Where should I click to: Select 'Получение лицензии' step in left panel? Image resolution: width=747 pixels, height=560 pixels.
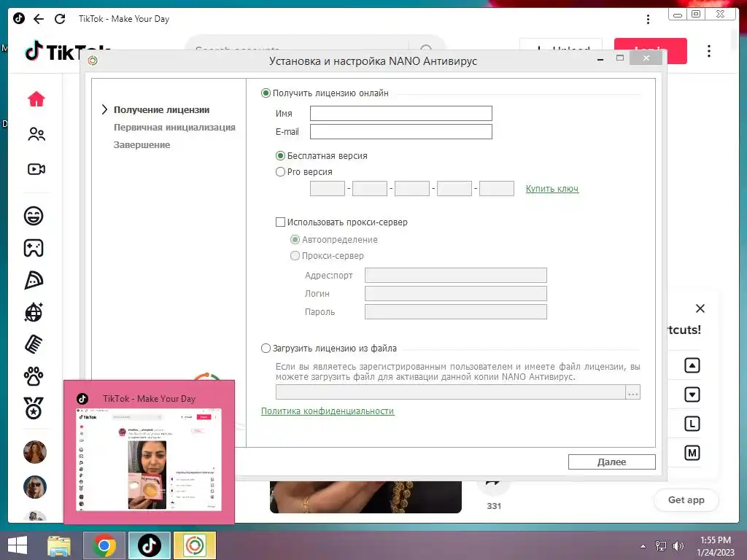click(x=161, y=109)
